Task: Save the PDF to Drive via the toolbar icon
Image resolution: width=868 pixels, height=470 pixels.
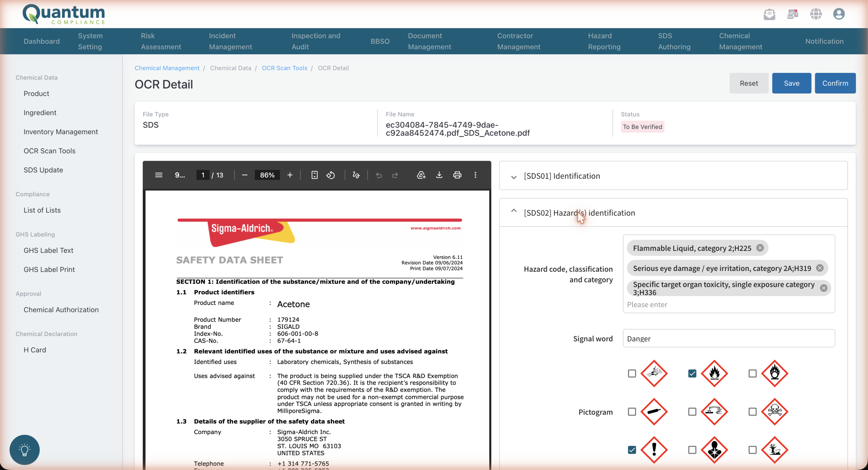Action: tap(421, 175)
